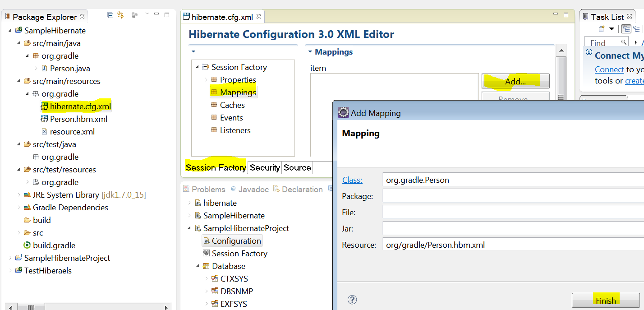Toggle Scheduled presentation icon in Task List

click(x=636, y=29)
